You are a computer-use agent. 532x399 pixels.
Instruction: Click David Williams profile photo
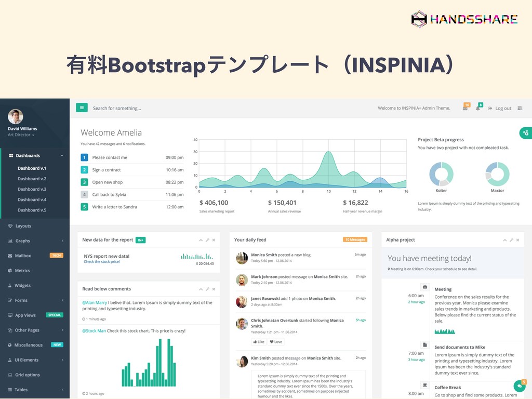point(16,117)
